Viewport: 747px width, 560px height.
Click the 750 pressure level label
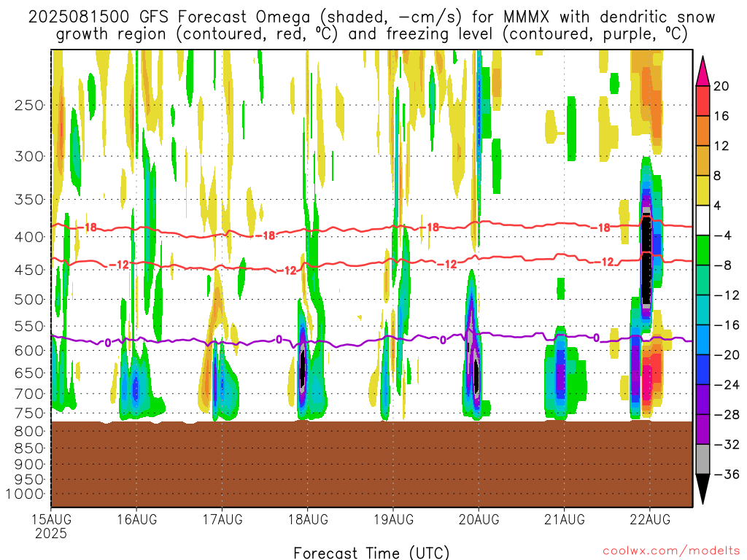tap(29, 413)
